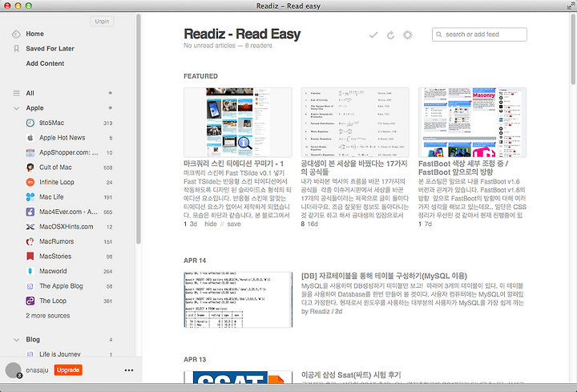Click the All feeds list icon
Image resolution: width=577 pixels, height=392 pixels.
point(16,93)
